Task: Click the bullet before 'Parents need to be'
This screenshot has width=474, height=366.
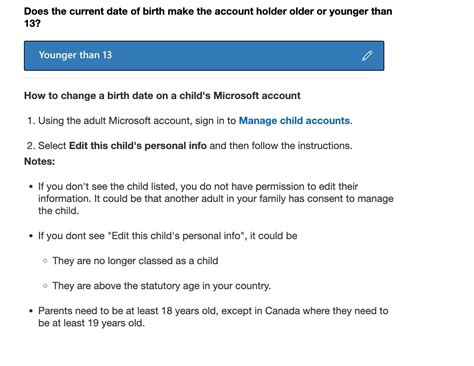Action: pyautogui.click(x=31, y=311)
